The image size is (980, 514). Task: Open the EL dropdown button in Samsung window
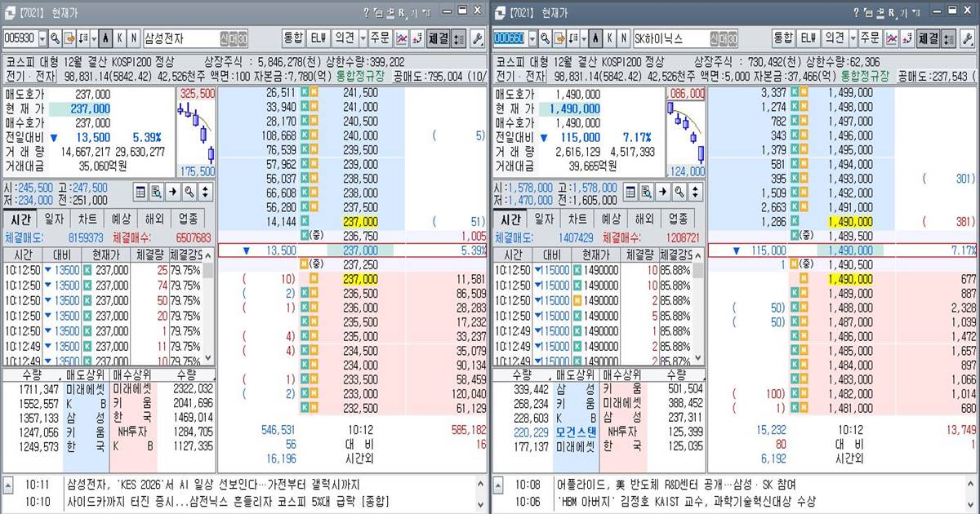click(x=318, y=38)
